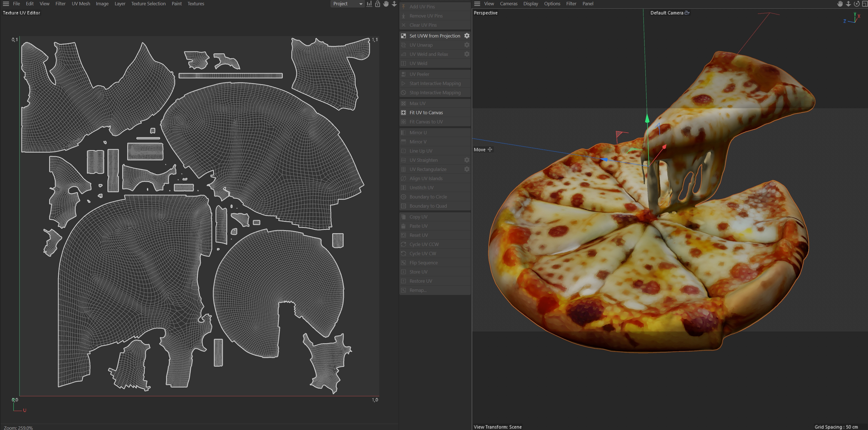The height and width of the screenshot is (430, 868).
Task: Click the viewport dolly zoom arrows icon
Action: point(848,4)
